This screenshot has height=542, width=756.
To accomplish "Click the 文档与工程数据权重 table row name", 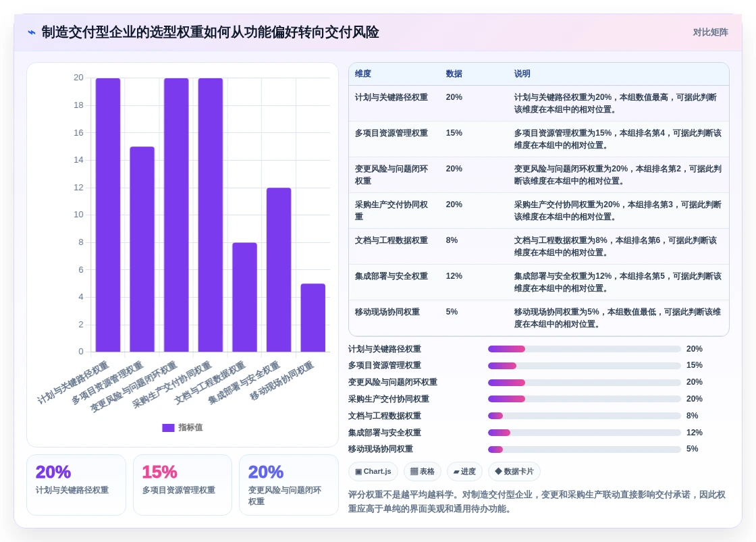I will tap(391, 240).
